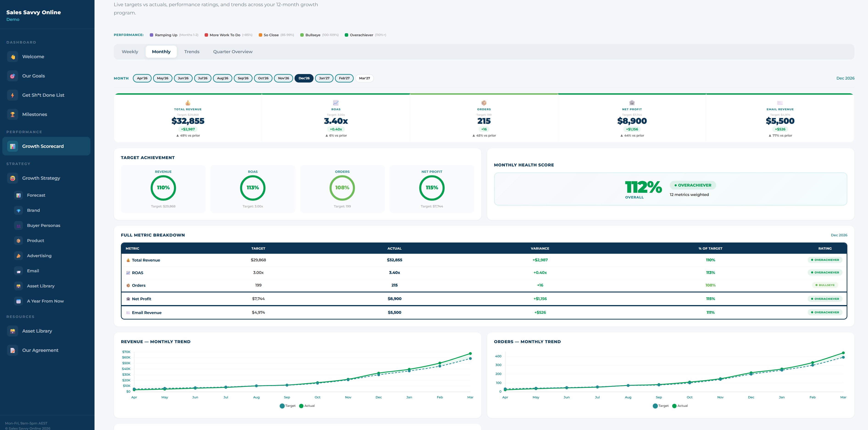Viewport: 868px width, 430px height.
Task: Open the Product strategy page
Action: (x=35, y=240)
